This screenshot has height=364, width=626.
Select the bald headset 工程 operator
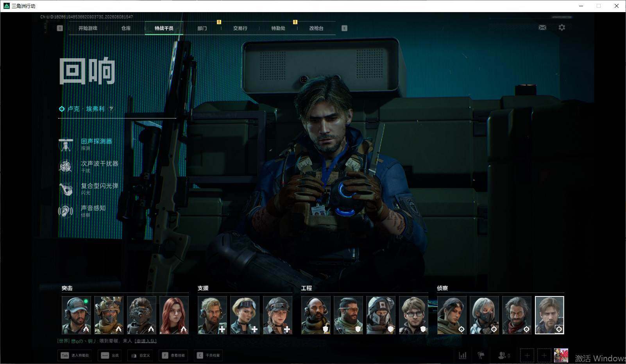(x=316, y=315)
